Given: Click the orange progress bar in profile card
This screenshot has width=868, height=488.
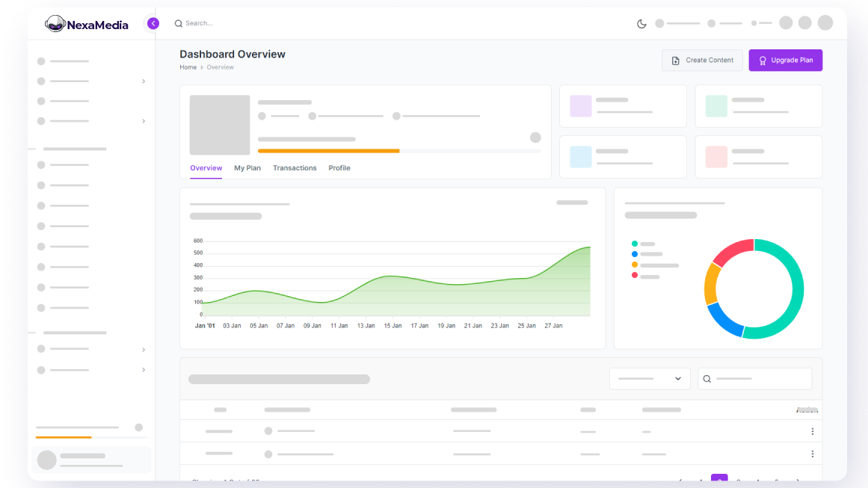Looking at the screenshot, I should coord(328,151).
